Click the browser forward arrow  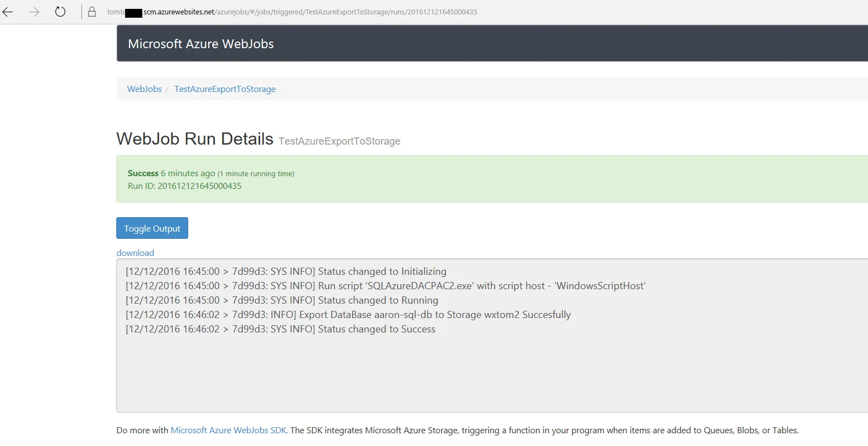[x=34, y=12]
